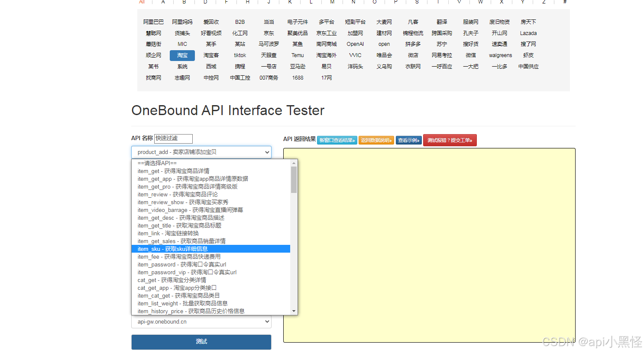Open the 当当 platform link

pos(269,22)
